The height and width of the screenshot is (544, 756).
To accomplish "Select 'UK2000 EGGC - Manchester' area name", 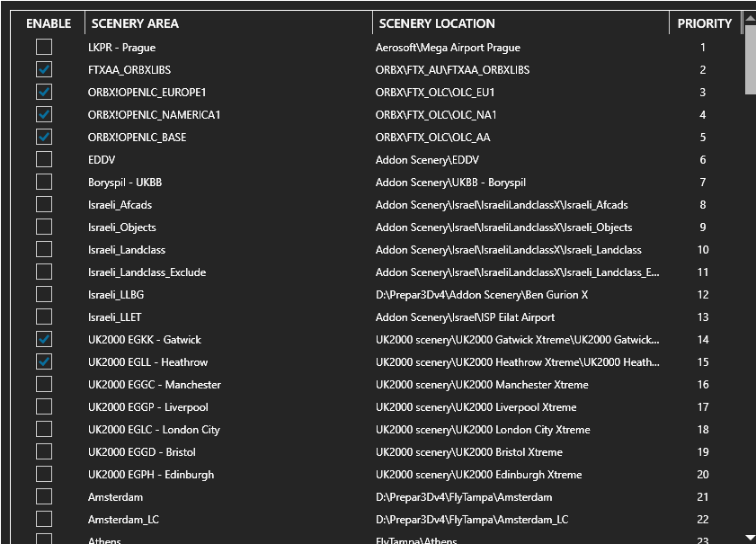I will 155,384.
